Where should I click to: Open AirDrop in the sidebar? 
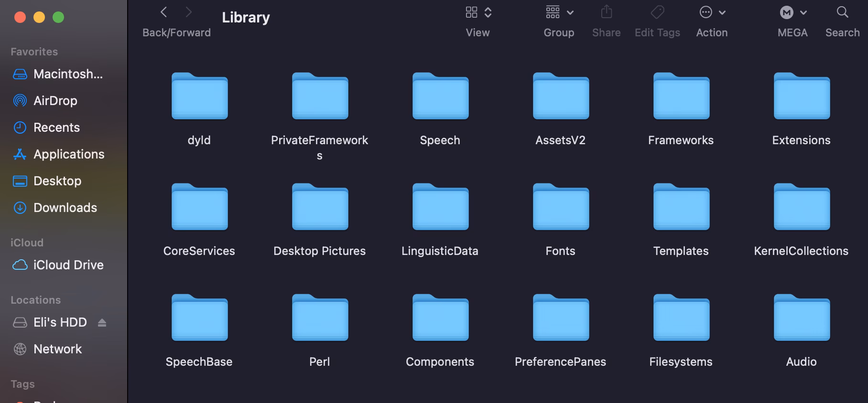[55, 101]
